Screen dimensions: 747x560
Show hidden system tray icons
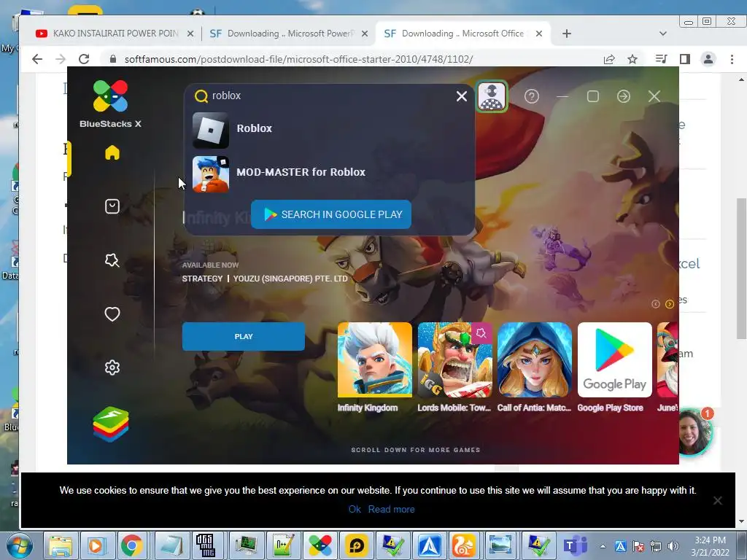point(603,546)
